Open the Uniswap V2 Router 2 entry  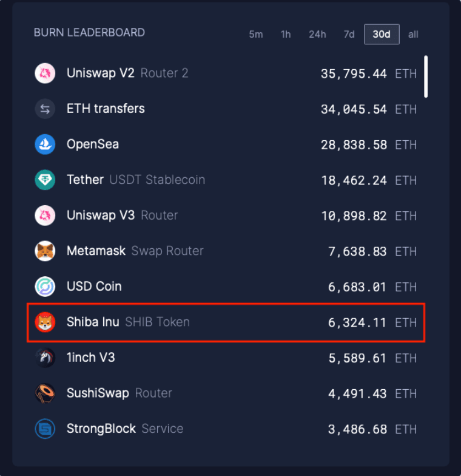pyautogui.click(x=127, y=73)
